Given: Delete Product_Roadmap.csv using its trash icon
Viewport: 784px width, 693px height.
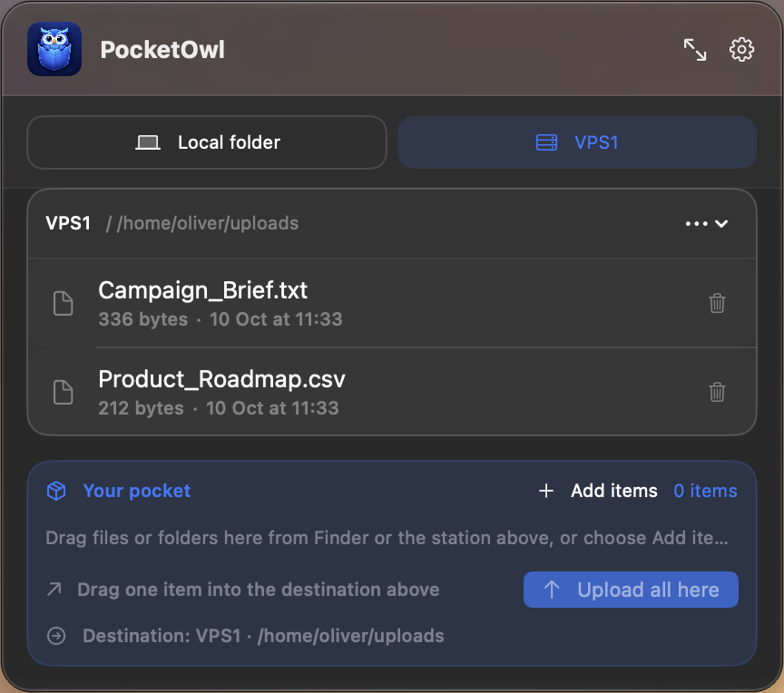Looking at the screenshot, I should [x=717, y=392].
